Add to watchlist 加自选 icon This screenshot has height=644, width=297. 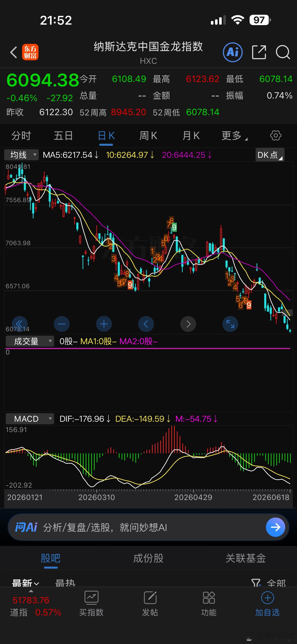click(x=268, y=598)
